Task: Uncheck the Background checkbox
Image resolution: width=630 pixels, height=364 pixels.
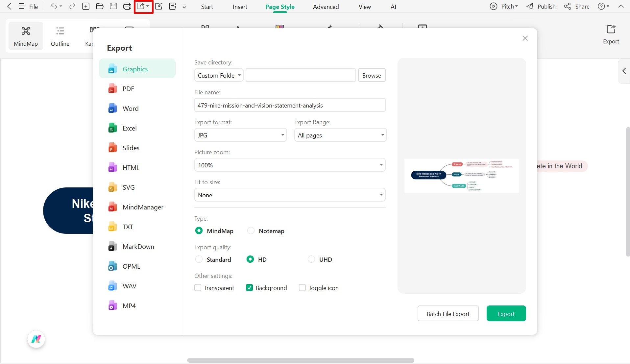Action: click(250, 288)
